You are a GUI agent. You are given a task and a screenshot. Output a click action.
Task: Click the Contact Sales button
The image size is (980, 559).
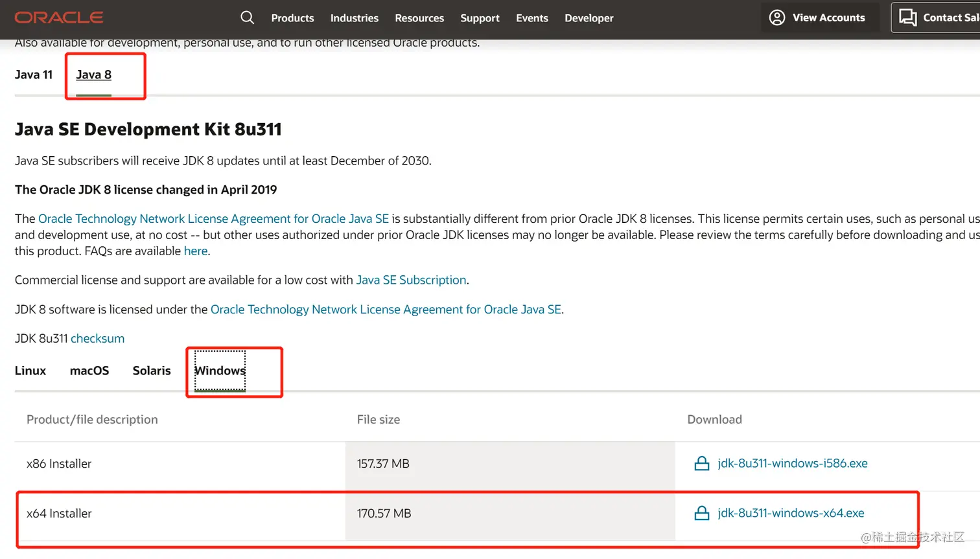click(x=936, y=17)
